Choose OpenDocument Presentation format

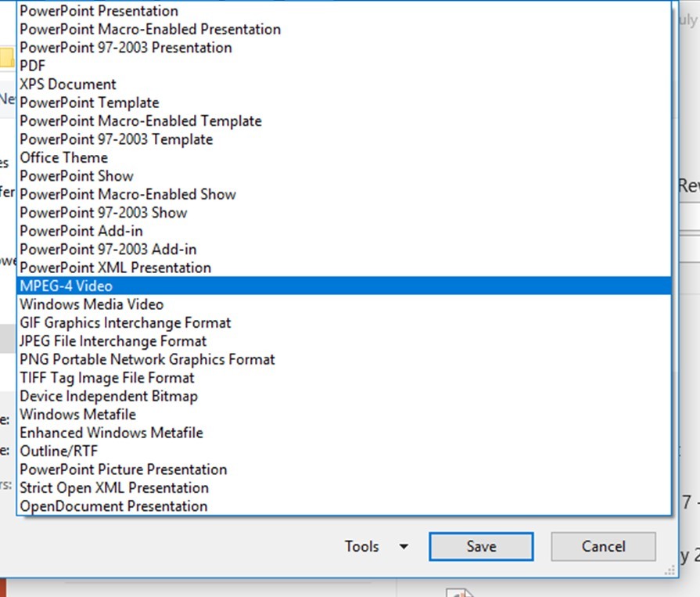344,505
